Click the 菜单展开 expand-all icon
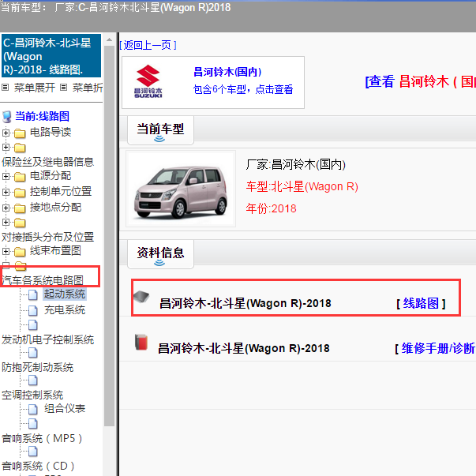Screen dimensions: 476x476 coord(5,88)
